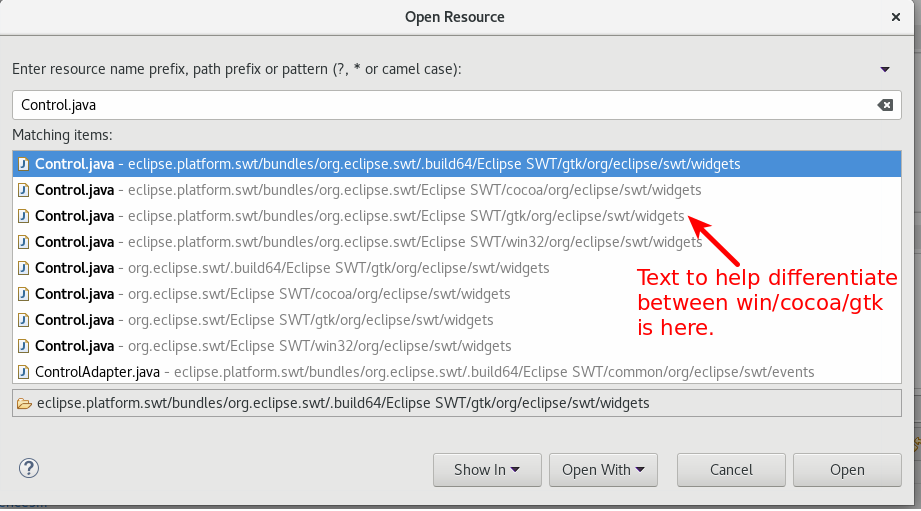The width and height of the screenshot is (921, 511).
Task: Open the Show In dropdown button
Action: [487, 470]
